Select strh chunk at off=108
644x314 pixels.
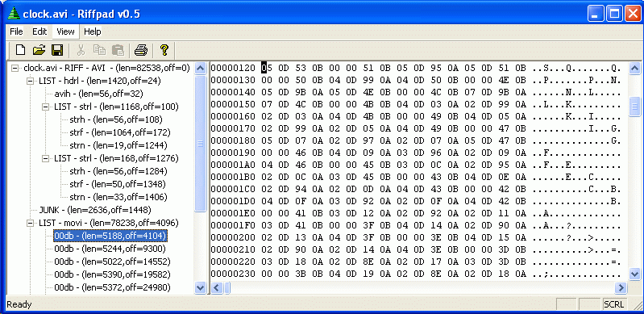point(116,119)
